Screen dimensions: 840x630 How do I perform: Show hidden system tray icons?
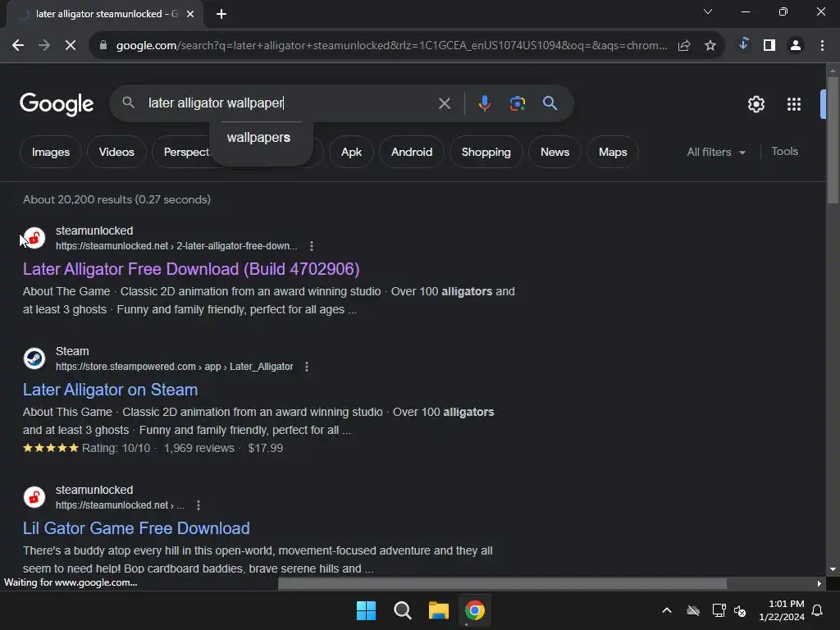click(x=667, y=610)
